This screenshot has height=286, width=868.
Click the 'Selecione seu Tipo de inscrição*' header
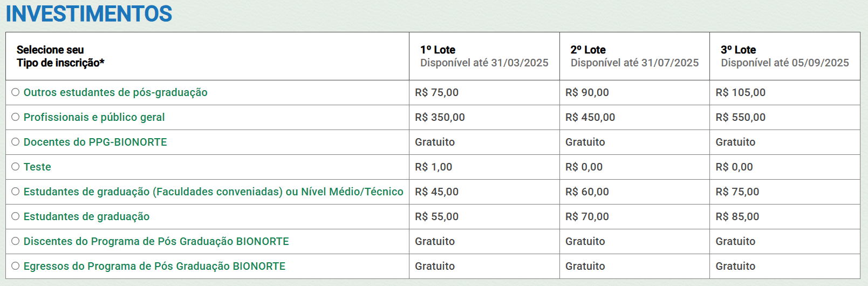tap(60, 56)
